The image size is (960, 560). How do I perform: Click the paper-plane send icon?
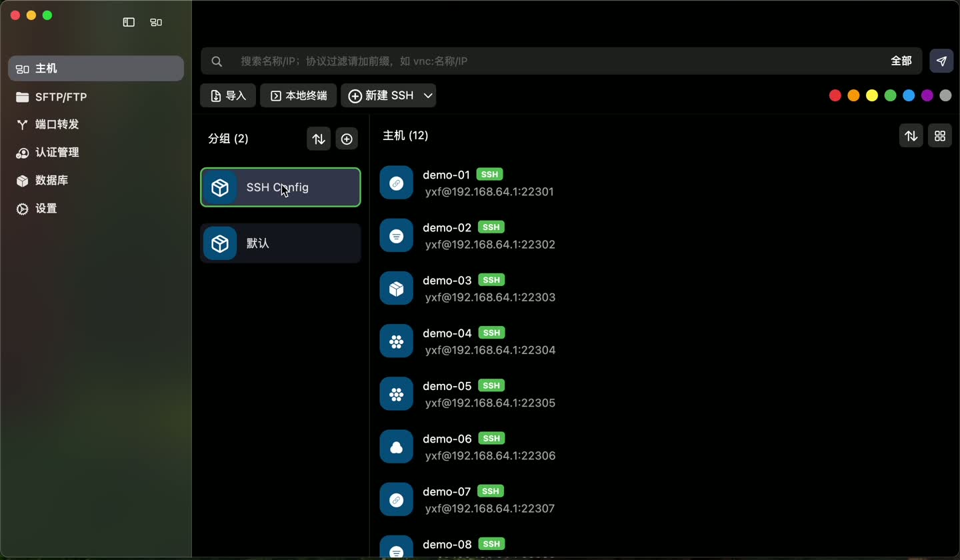coord(941,61)
